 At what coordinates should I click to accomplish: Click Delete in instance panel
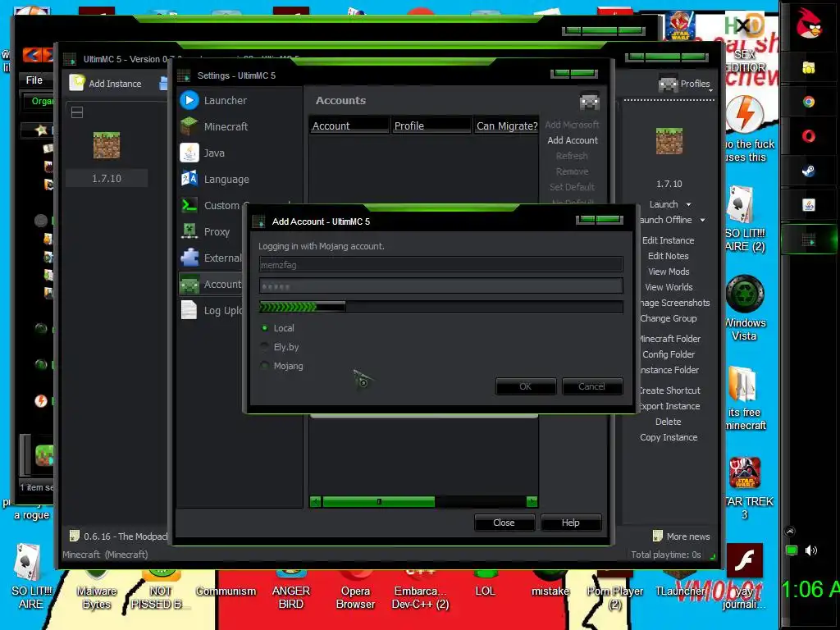tap(668, 422)
